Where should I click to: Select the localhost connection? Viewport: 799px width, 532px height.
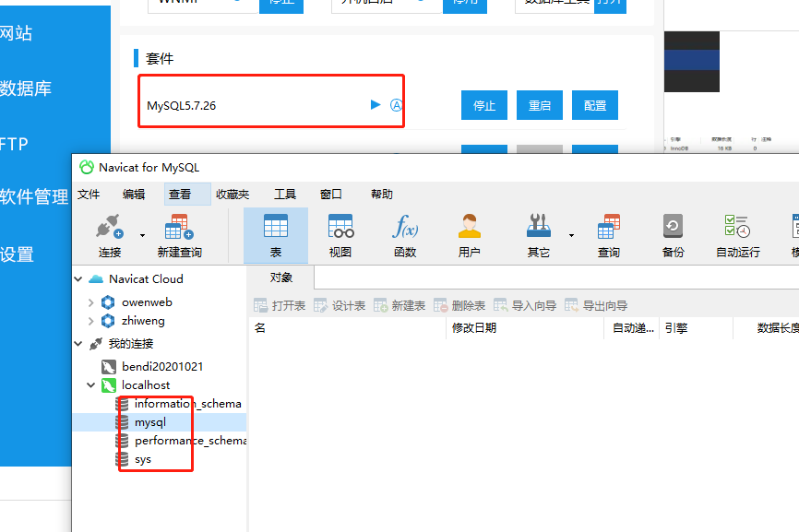click(x=146, y=385)
